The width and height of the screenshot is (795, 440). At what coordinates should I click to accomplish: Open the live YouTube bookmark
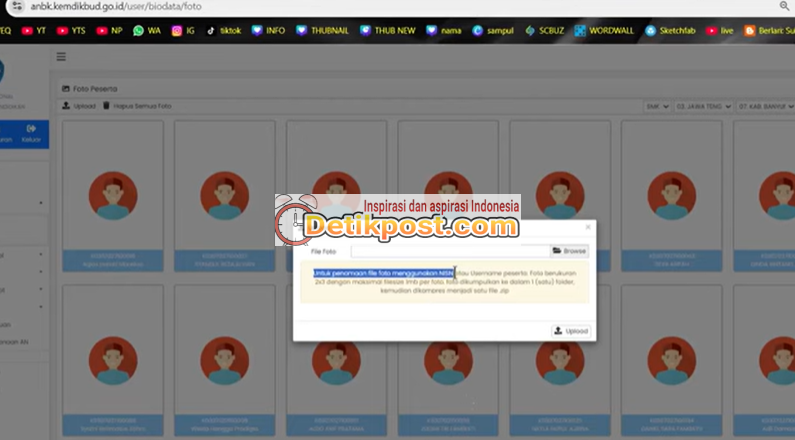pyautogui.click(x=720, y=31)
